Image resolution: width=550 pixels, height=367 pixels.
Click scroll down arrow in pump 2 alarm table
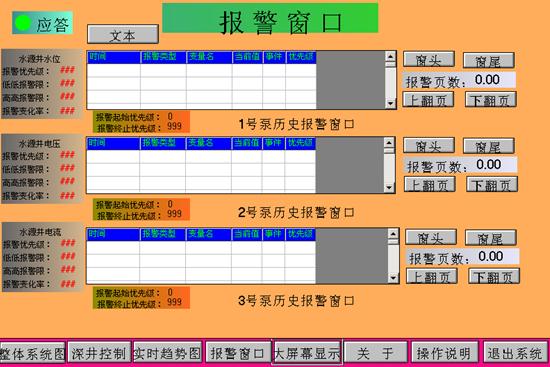click(x=389, y=188)
